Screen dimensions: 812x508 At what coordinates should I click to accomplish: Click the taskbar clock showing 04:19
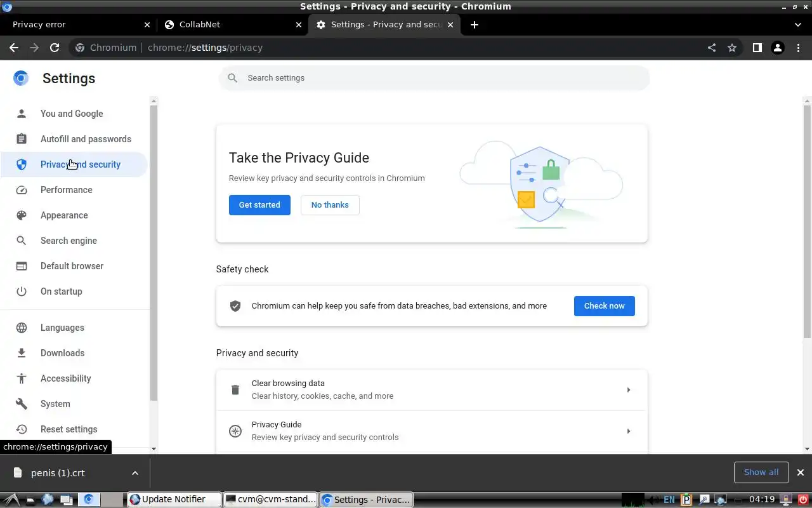[x=762, y=500]
